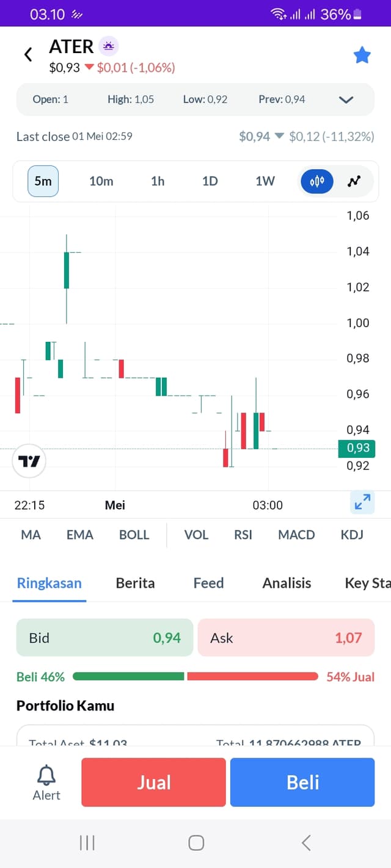The width and height of the screenshot is (391, 868).
Task: Open the Alert bell
Action: [x=46, y=783]
